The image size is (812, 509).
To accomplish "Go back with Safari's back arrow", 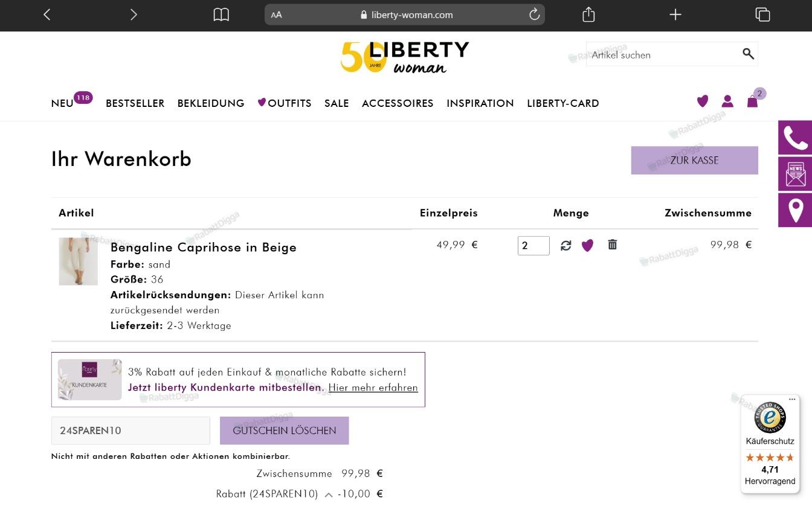I will click(x=47, y=14).
